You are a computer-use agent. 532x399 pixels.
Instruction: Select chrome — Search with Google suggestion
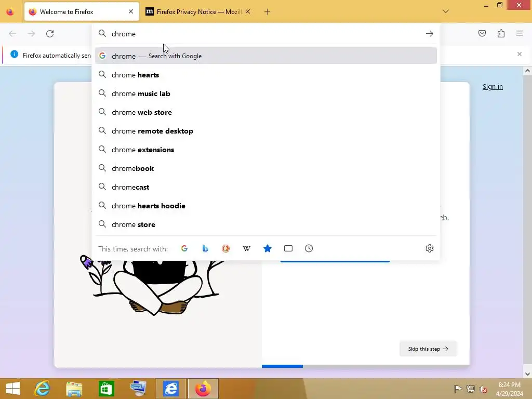[266, 56]
